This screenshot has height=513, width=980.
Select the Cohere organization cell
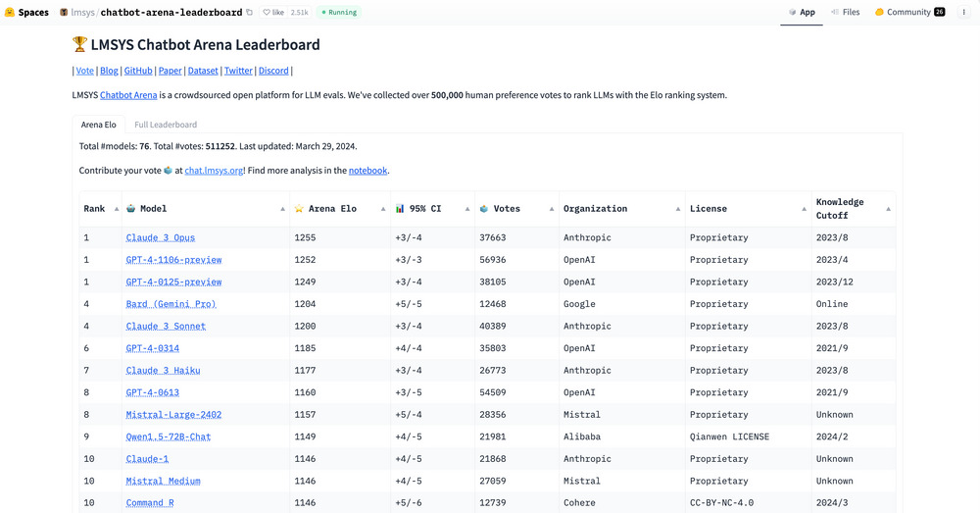(x=622, y=502)
